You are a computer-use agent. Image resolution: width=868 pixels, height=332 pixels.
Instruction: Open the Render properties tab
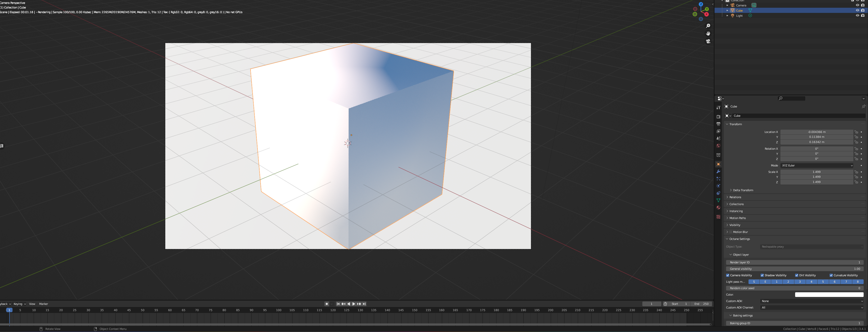click(x=718, y=117)
